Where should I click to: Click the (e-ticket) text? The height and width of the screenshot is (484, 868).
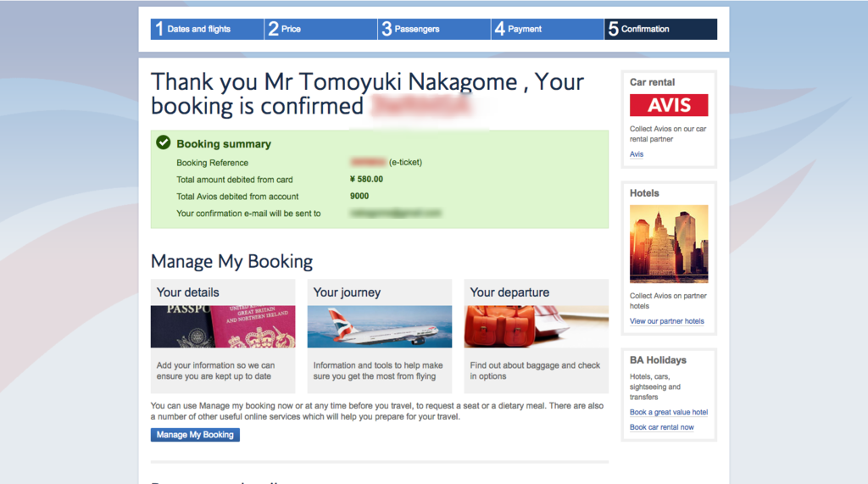(405, 162)
